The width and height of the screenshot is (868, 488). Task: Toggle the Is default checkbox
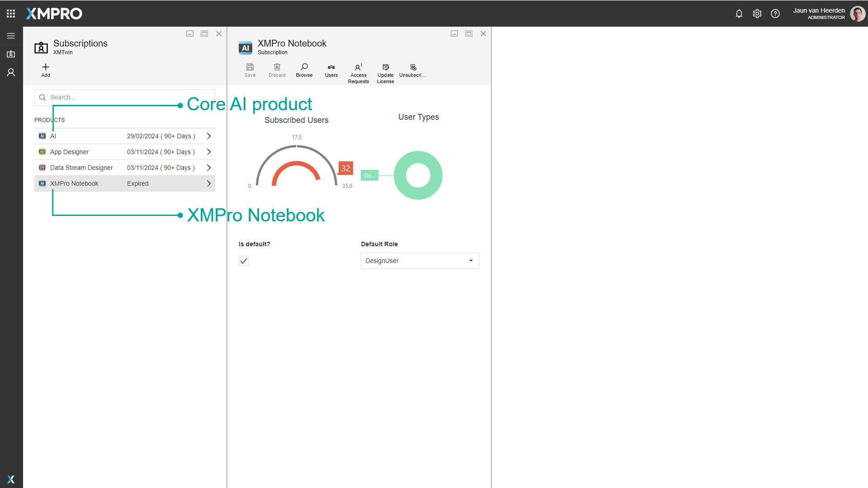pyautogui.click(x=244, y=261)
